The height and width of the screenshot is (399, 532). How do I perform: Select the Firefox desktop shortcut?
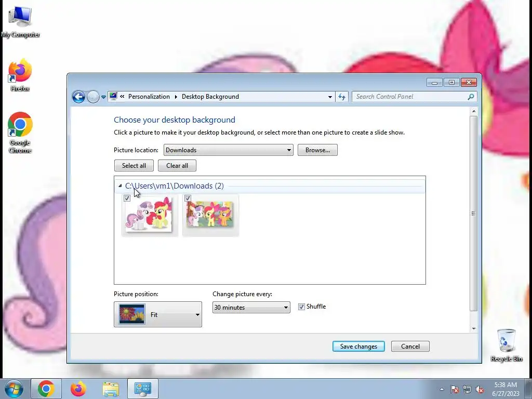pyautogui.click(x=20, y=75)
